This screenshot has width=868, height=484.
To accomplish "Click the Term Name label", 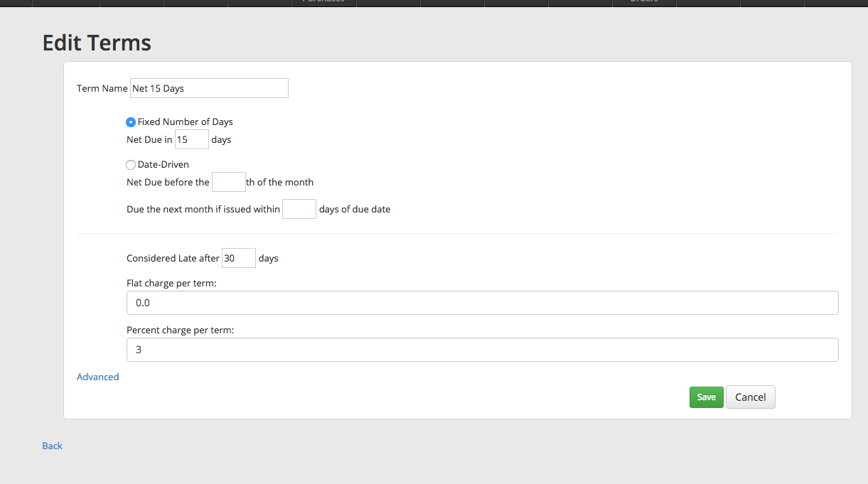I will 102,89.
